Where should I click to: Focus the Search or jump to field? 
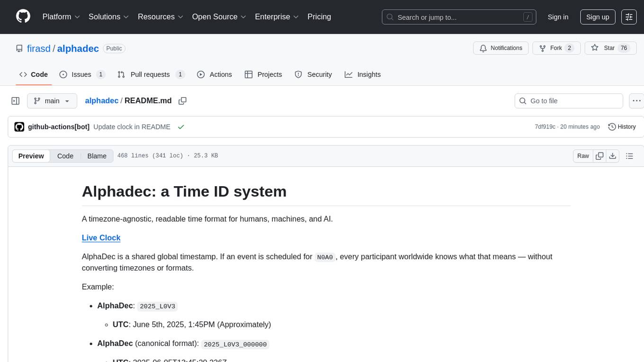pyautogui.click(x=459, y=17)
